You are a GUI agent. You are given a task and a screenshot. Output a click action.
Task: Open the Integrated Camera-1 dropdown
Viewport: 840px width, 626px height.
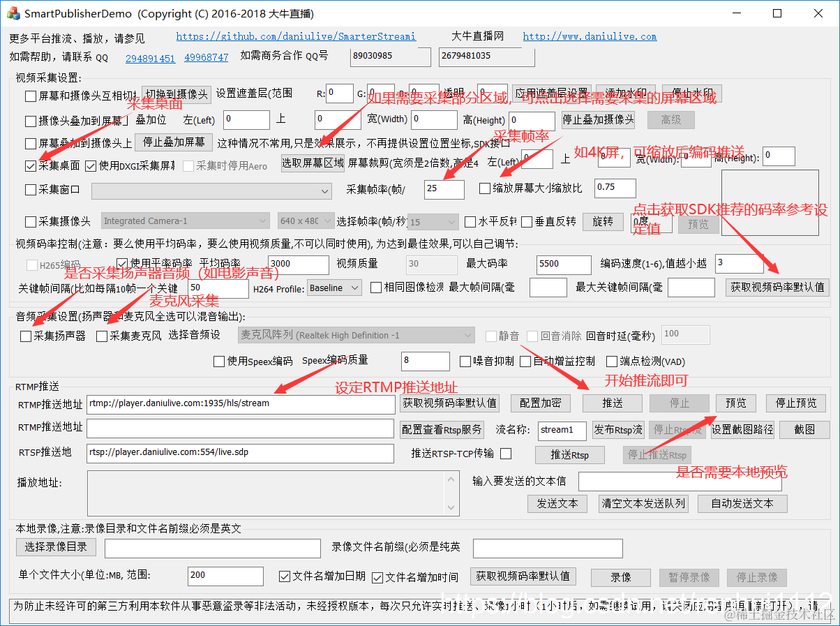pyautogui.click(x=185, y=221)
